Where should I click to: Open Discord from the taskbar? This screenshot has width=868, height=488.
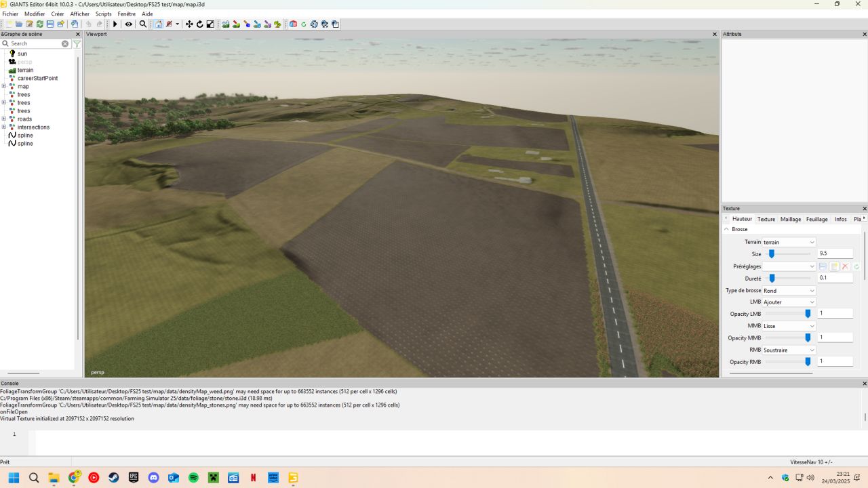pyautogui.click(x=153, y=478)
